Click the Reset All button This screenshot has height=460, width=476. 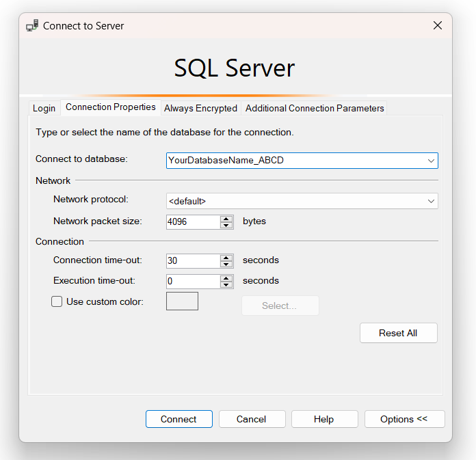click(398, 333)
